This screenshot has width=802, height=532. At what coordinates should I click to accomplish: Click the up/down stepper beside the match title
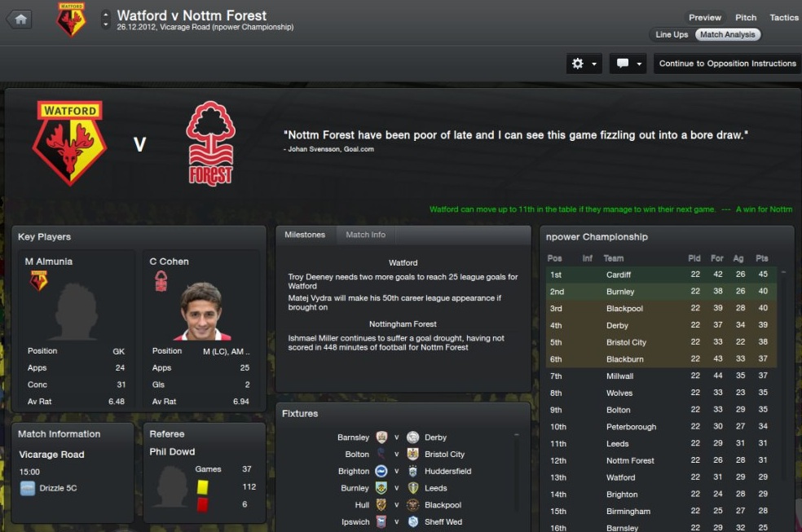pyautogui.click(x=105, y=20)
